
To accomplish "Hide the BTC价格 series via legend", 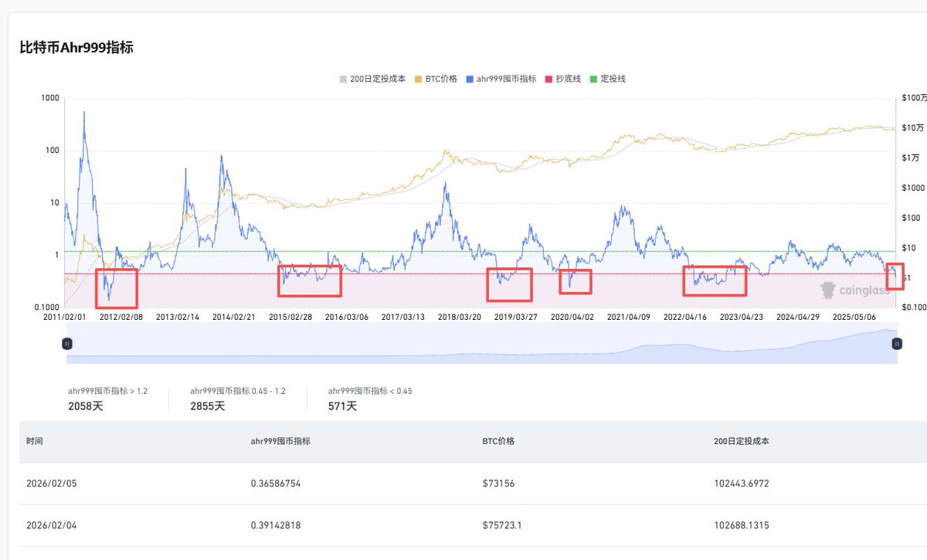I will click(x=436, y=79).
